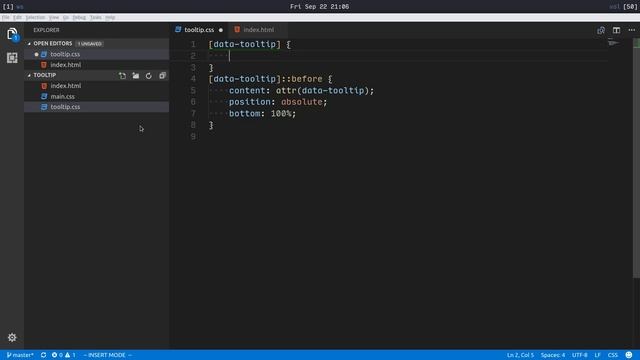640x360 pixels.
Task: Click the master branch icon in status bar
Action: [x=9, y=355]
